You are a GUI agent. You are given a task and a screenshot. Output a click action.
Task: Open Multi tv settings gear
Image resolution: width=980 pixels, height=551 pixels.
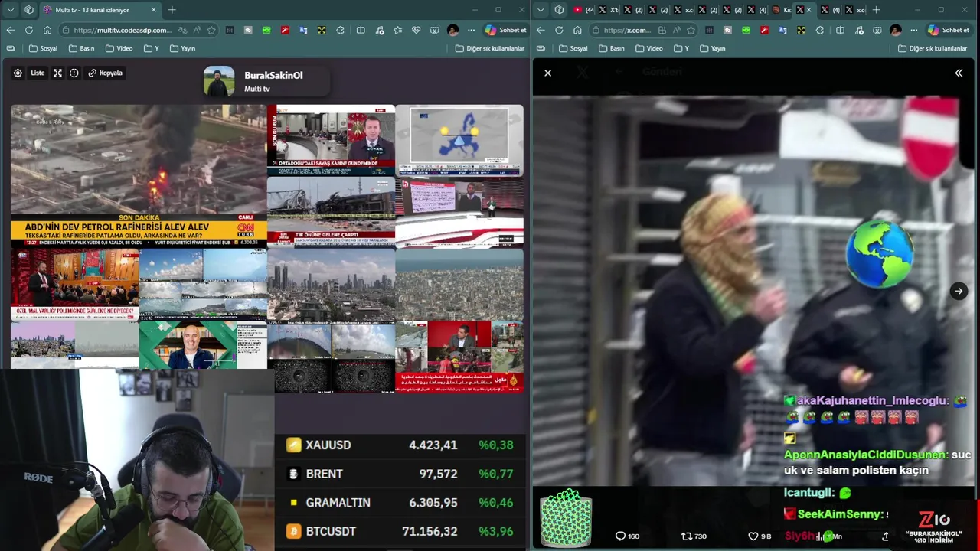click(x=18, y=73)
